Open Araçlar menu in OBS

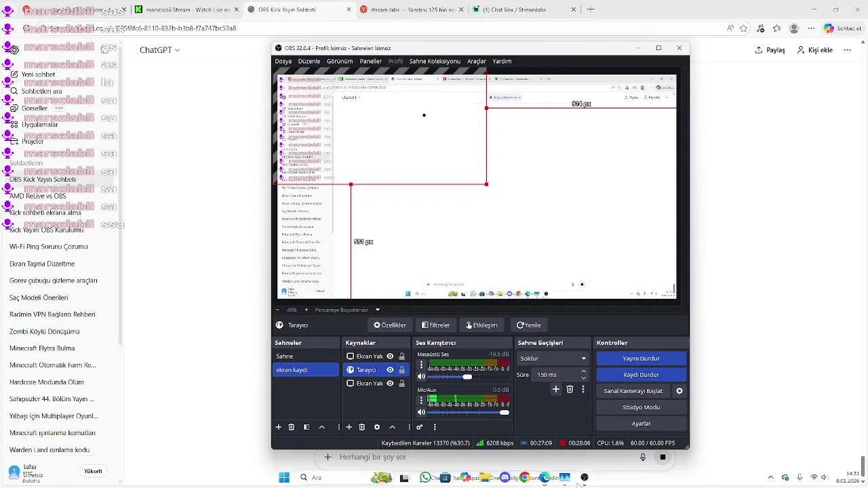(476, 61)
